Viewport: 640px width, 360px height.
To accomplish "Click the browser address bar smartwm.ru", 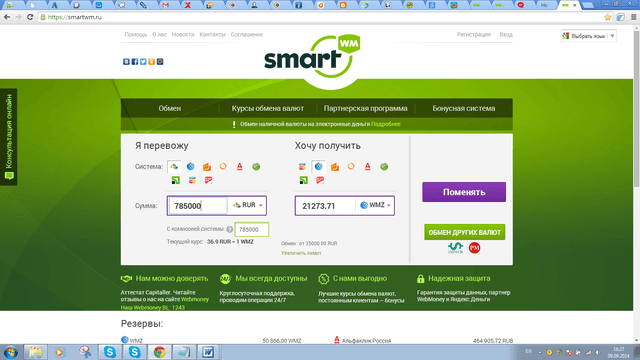I will point(318,17).
